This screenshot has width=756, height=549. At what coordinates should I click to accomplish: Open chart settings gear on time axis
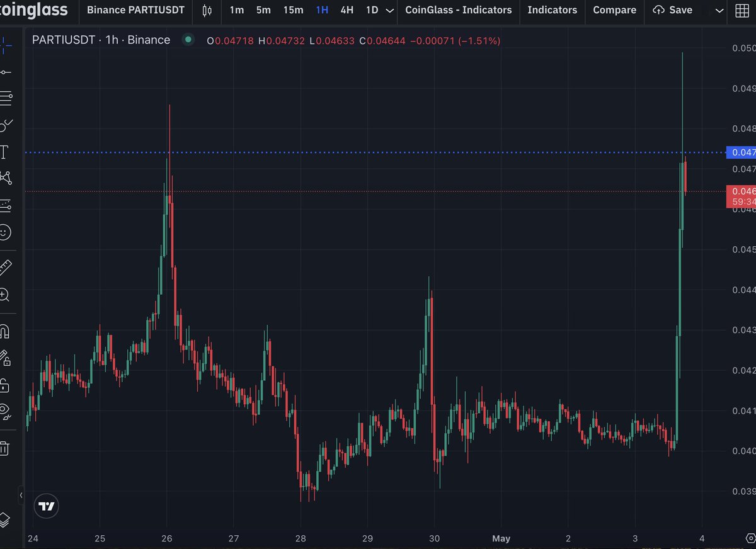[750, 538]
